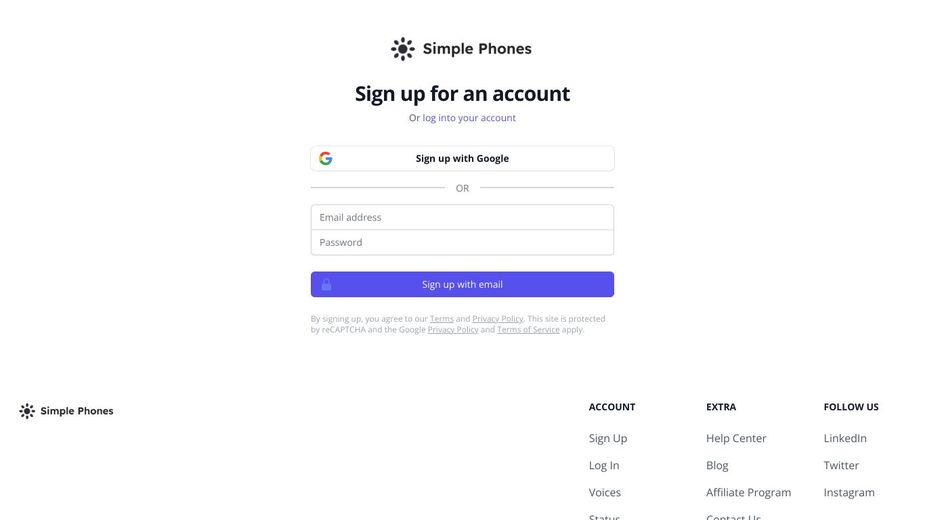Image resolution: width=925 pixels, height=520 pixels.
Task: Open the first Privacy Policy link
Action: [497, 319]
